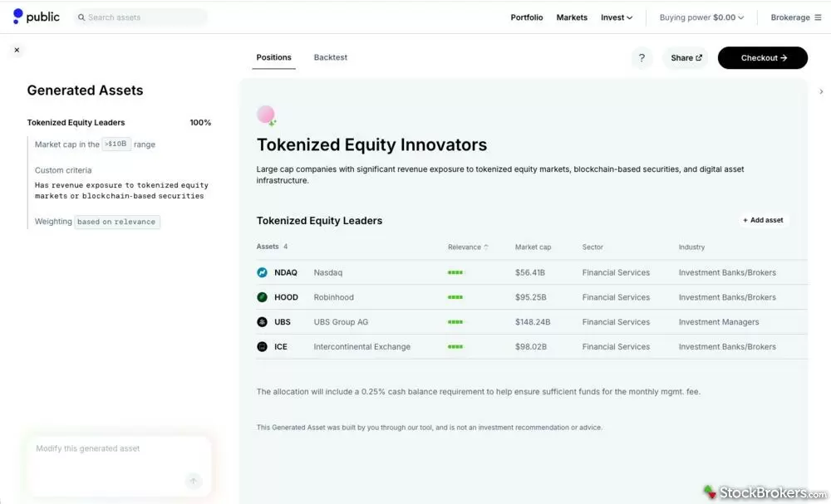Select the Positions tab
The image size is (831, 504).
coord(274,57)
